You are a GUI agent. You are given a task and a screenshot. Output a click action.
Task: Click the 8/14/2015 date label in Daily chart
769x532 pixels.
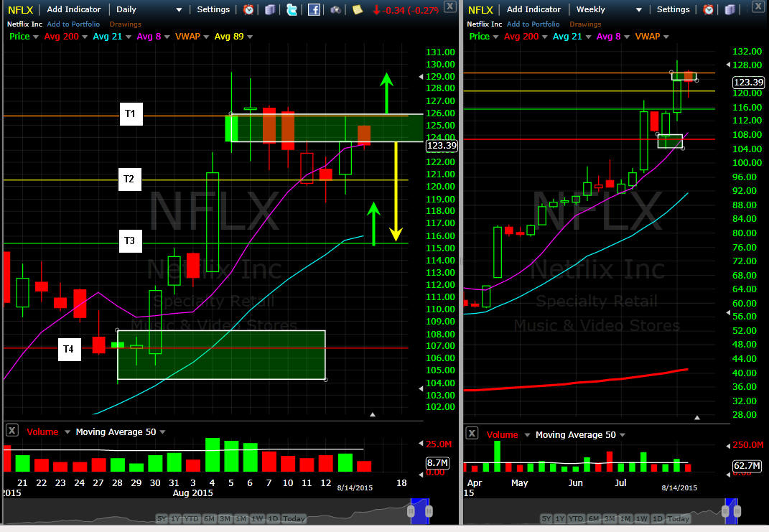[x=355, y=488]
